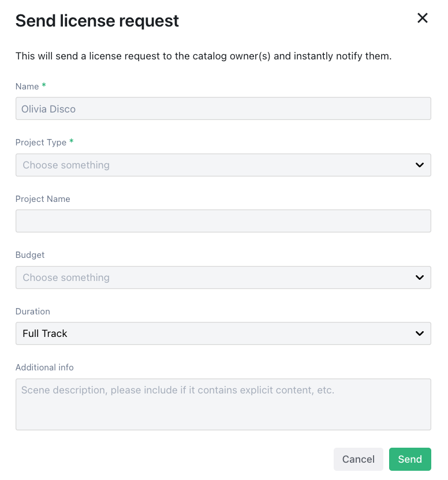Open the Duration dropdown showing Full Track
The height and width of the screenshot is (480, 448).
point(223,333)
